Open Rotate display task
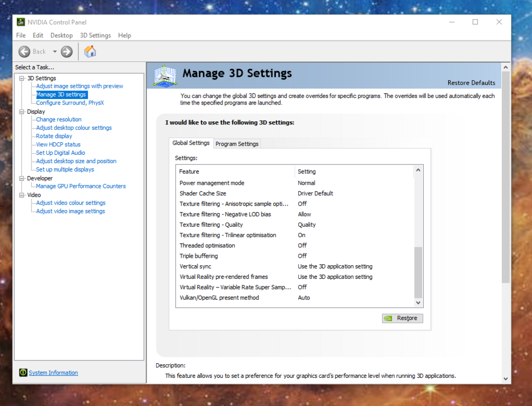532x406 pixels. pyautogui.click(x=54, y=136)
